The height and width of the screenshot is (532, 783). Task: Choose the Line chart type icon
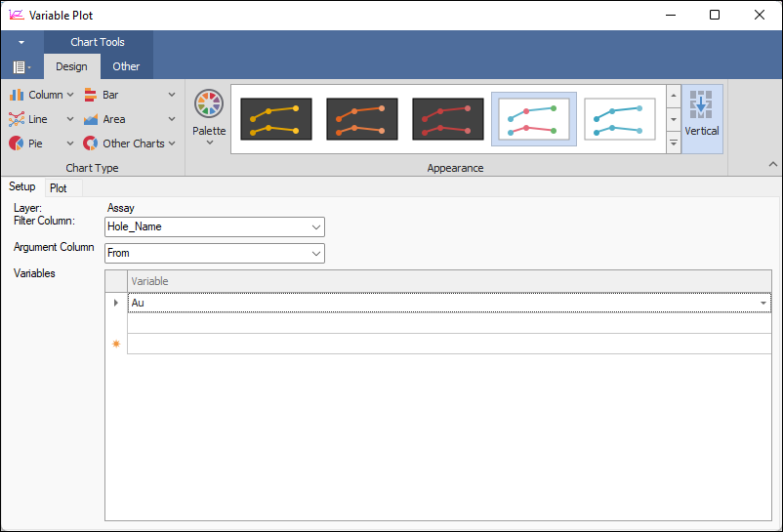tap(17, 119)
